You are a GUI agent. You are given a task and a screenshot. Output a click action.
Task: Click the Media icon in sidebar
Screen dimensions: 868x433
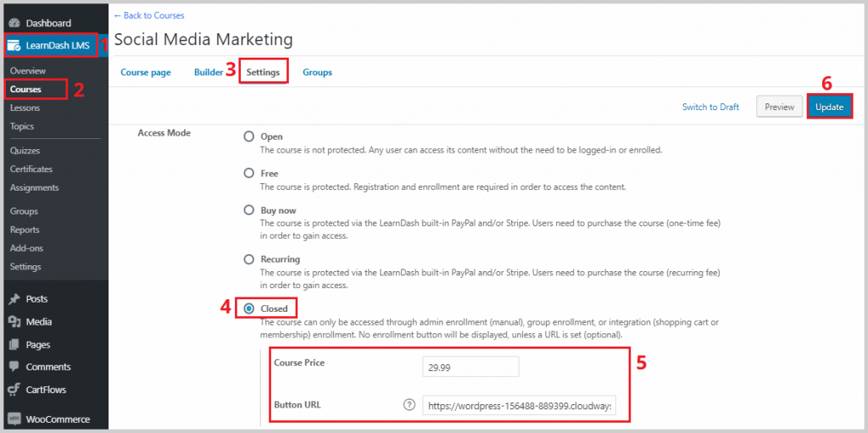(15, 322)
